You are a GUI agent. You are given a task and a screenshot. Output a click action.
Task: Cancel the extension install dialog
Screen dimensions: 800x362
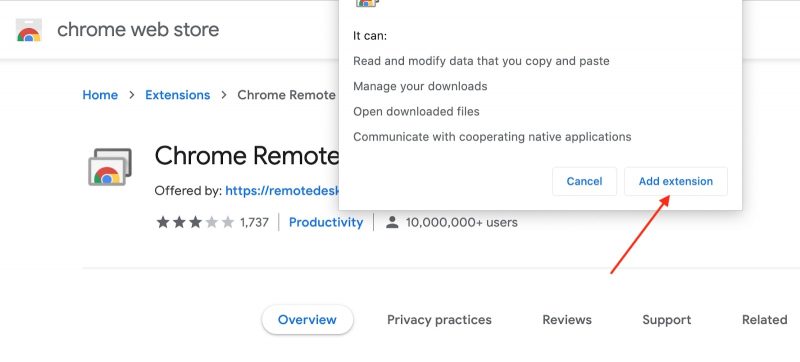tap(584, 182)
